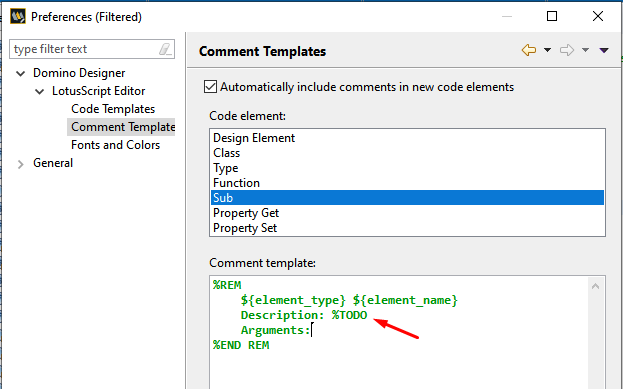Click the comment template scroll up arrow
Viewport: 623px width, 389px height.
click(x=595, y=286)
